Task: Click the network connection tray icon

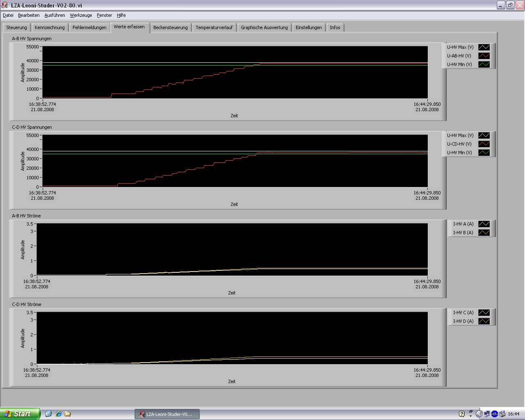Action: pyautogui.click(x=487, y=414)
